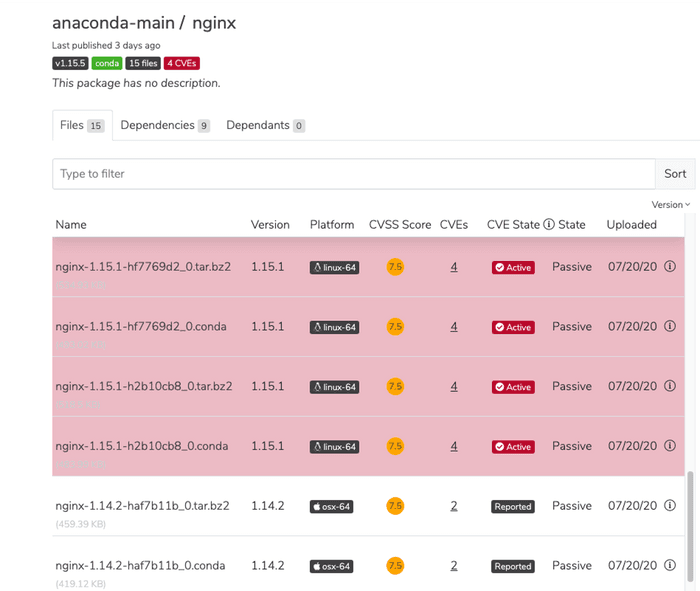This screenshot has width=700, height=591.
Task: Click the v1.15.5 version badge
Action: point(70,63)
